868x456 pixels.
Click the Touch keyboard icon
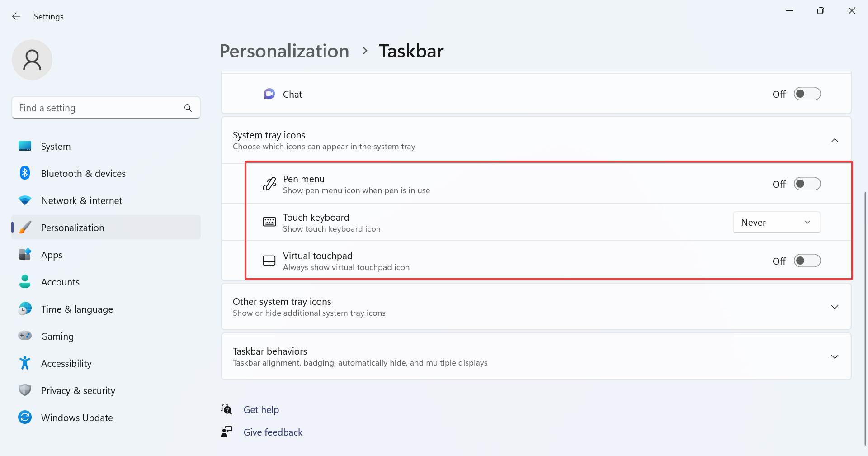coord(269,222)
